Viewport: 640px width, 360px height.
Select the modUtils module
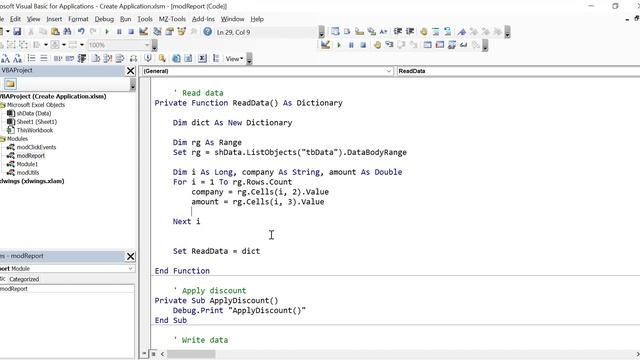[x=28, y=173]
